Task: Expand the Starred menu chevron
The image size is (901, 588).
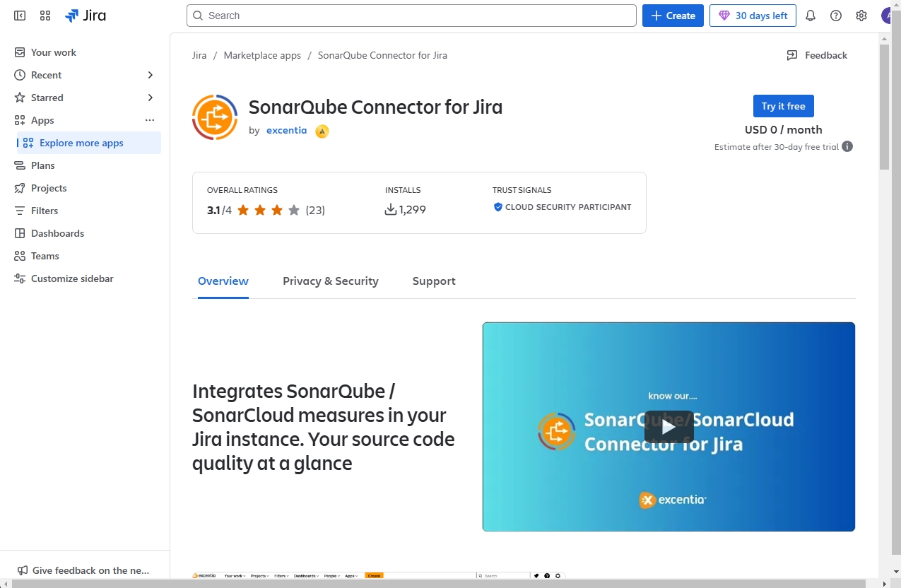Action: [150, 98]
